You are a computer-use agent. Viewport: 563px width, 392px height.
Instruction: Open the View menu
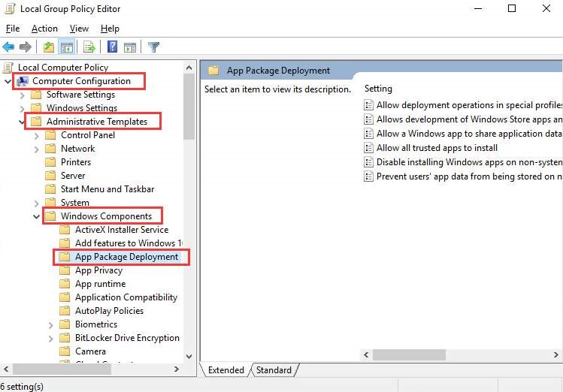pos(79,29)
